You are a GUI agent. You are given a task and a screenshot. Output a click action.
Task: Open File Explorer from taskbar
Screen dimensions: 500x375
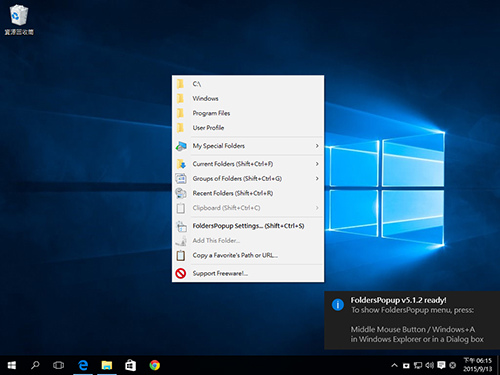pyautogui.click(x=107, y=365)
